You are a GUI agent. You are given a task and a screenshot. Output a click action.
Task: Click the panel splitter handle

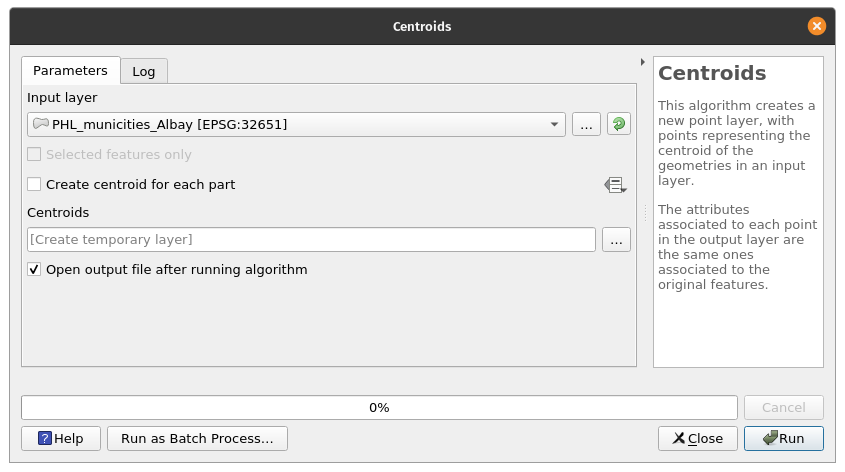(x=645, y=212)
